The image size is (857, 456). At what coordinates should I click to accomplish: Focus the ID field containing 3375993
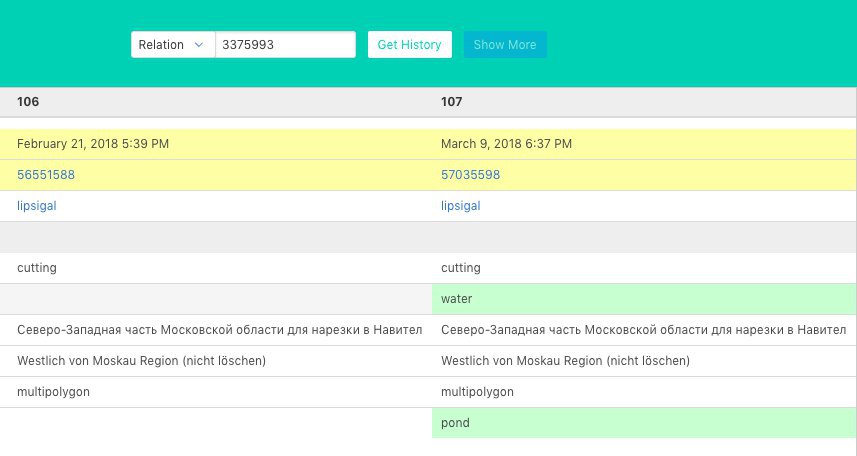click(285, 45)
